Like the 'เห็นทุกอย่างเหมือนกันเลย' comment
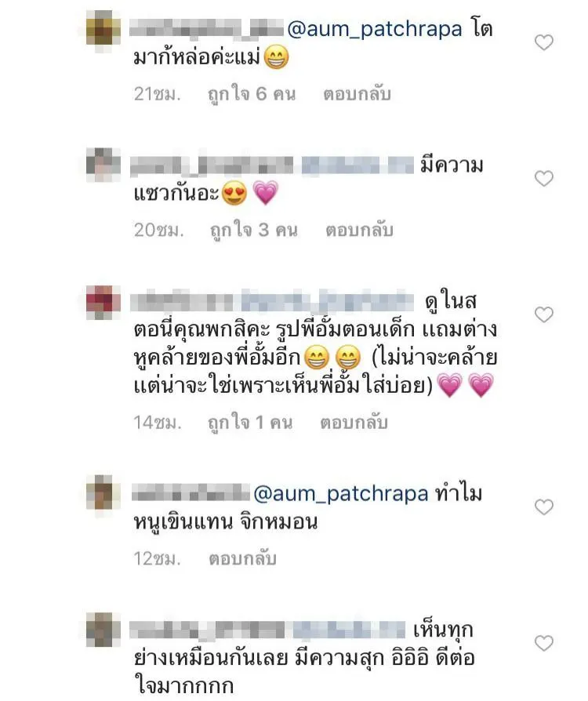 (544, 643)
